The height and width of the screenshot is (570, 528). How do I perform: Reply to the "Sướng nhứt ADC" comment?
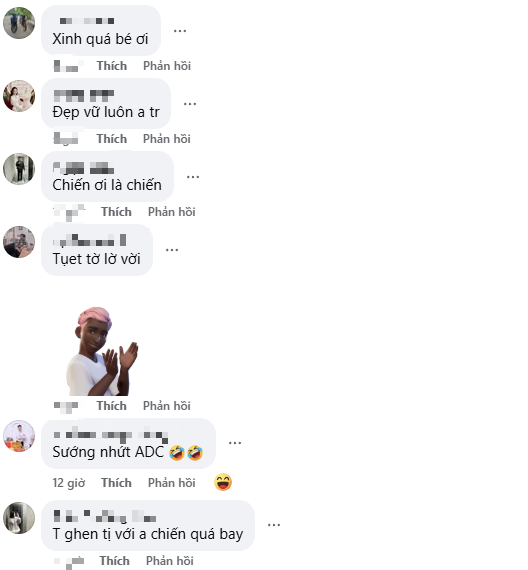coord(172,483)
